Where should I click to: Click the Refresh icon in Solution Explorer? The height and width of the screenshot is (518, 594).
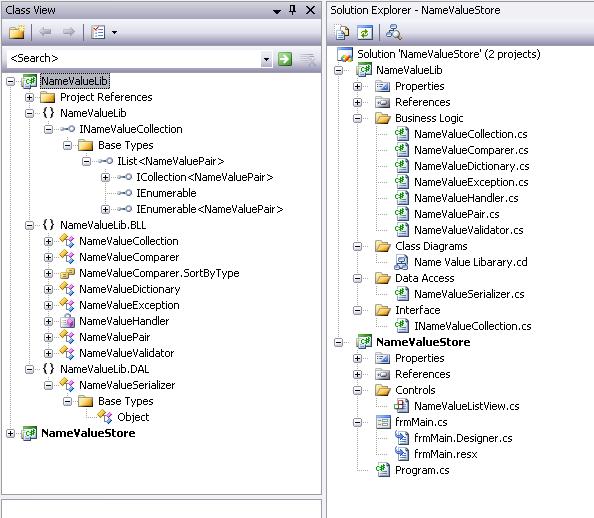[x=365, y=33]
